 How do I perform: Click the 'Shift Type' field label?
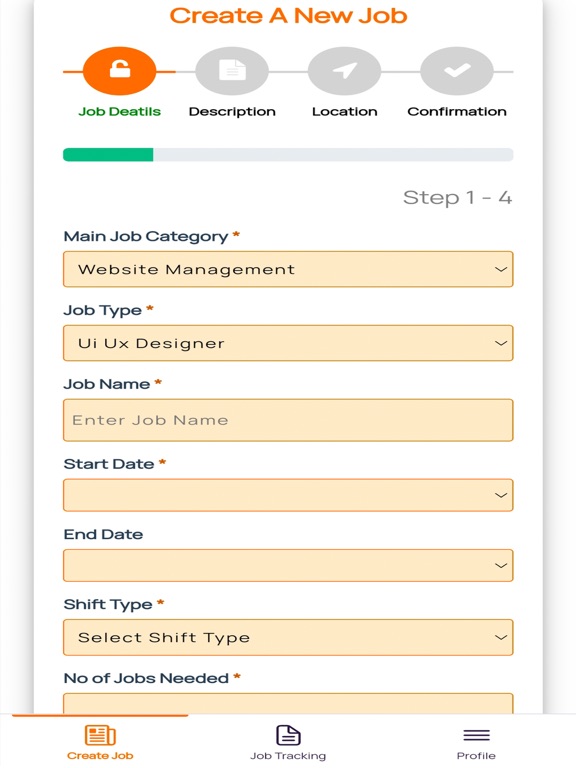pos(108,605)
